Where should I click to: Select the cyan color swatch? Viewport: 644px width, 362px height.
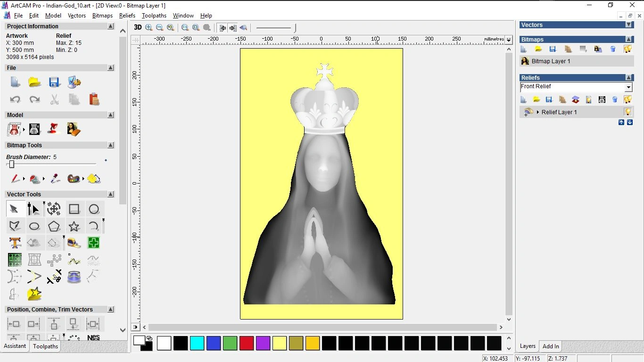tap(197, 343)
